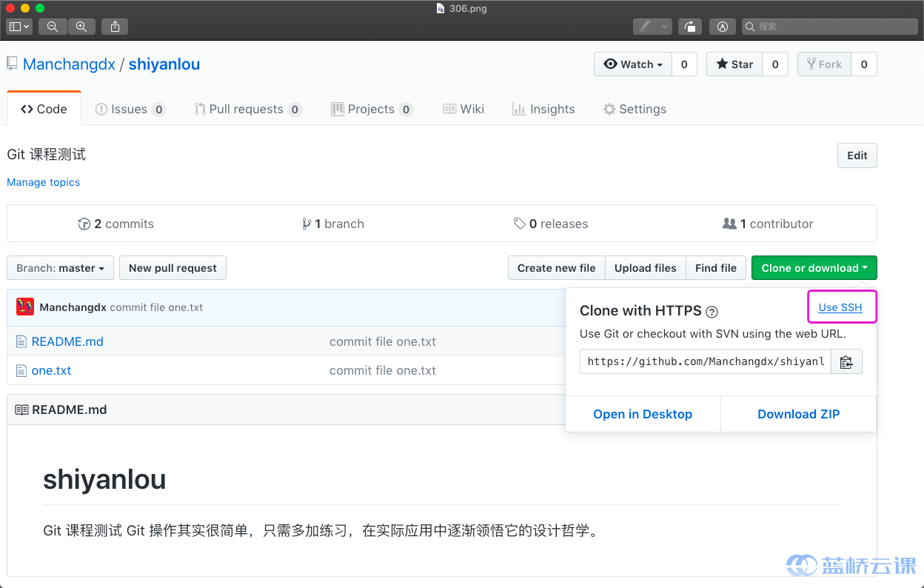View the 0 releases page

[551, 224]
